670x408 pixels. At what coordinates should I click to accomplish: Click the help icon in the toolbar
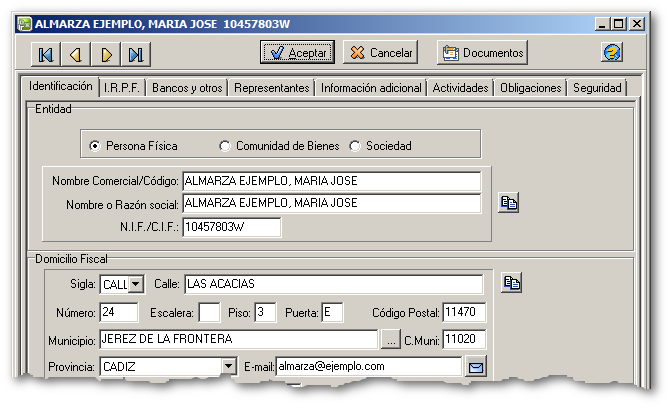[x=612, y=52]
